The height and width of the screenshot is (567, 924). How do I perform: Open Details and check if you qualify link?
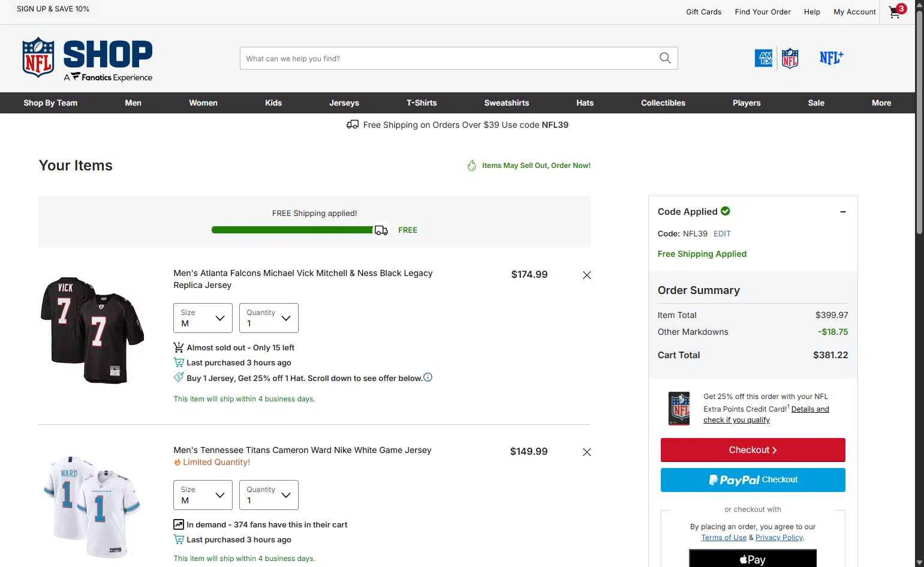pos(766,415)
